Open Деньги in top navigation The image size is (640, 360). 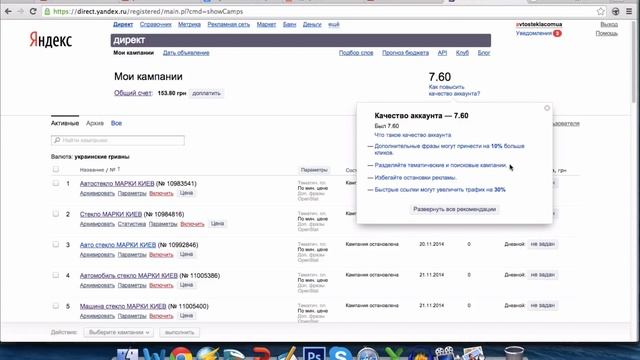[x=312, y=24]
